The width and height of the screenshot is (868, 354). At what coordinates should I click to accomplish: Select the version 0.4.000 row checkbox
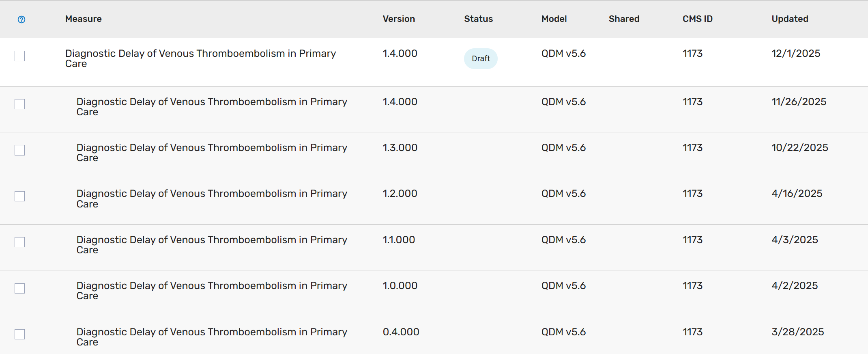point(19,335)
